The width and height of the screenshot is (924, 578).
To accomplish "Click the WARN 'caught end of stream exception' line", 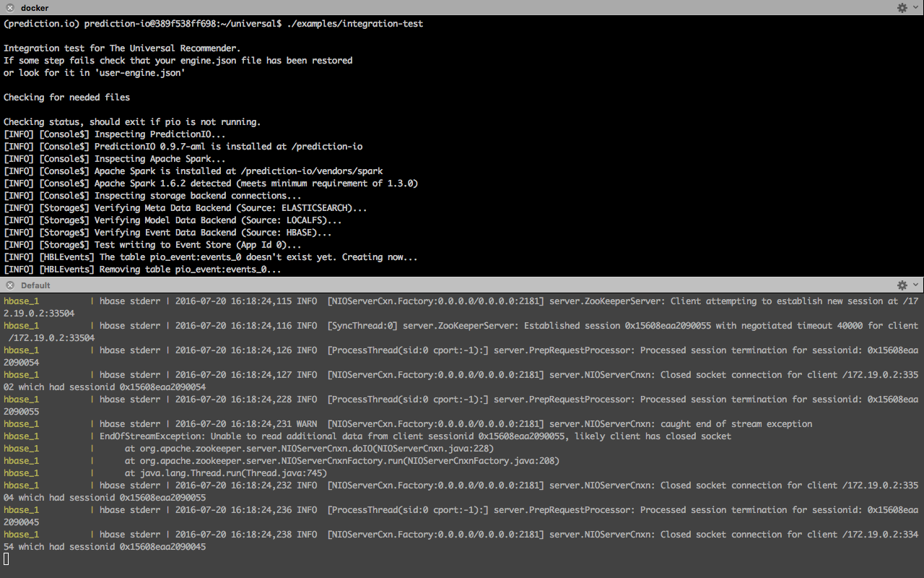I will [x=408, y=424].
